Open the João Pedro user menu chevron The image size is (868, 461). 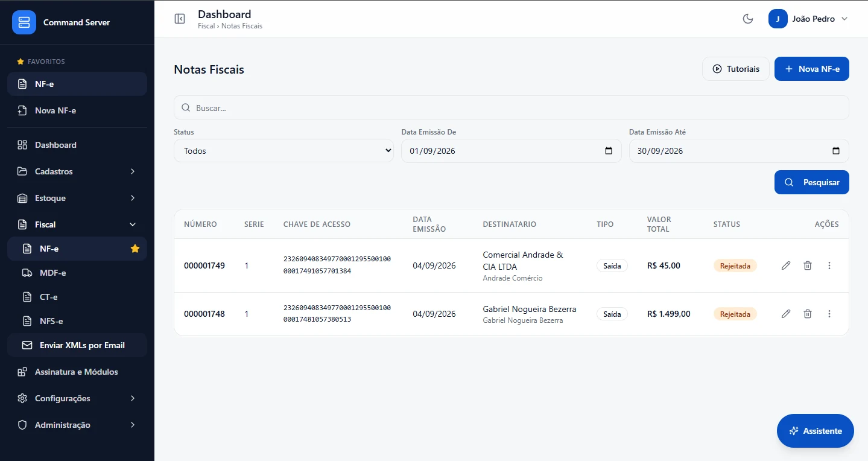tap(844, 19)
